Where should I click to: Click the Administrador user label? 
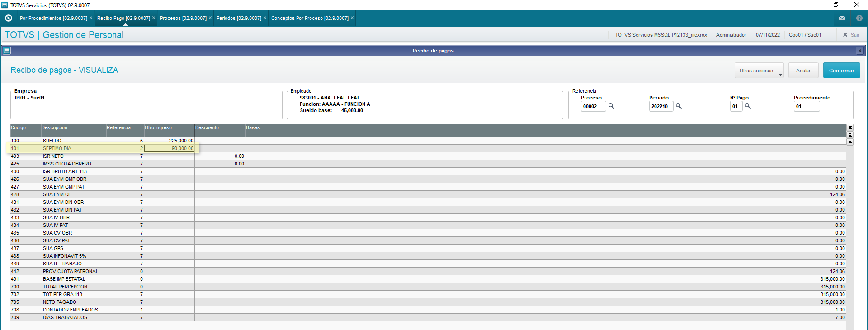pyautogui.click(x=731, y=35)
